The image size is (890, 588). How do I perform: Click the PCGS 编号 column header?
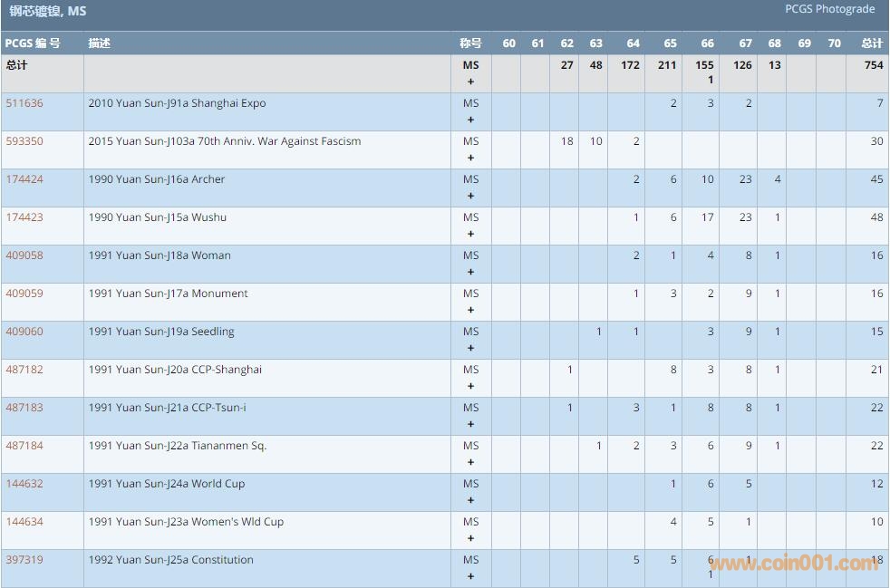[33, 43]
